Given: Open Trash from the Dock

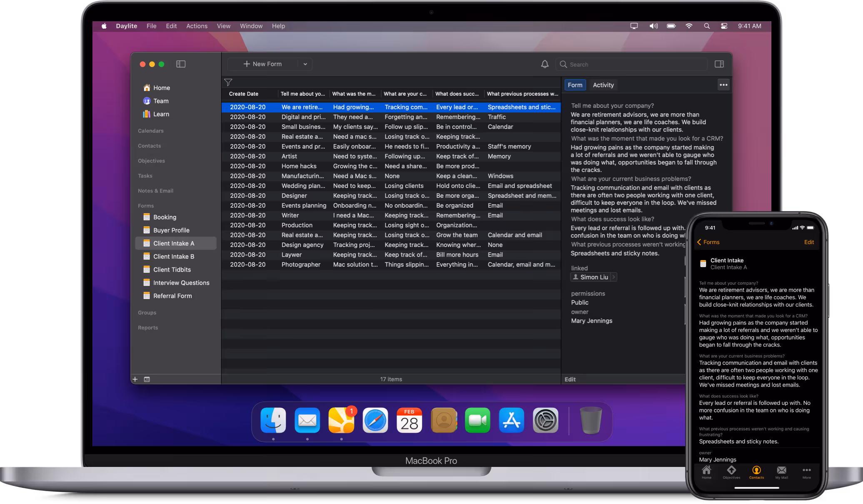Looking at the screenshot, I should tap(591, 420).
